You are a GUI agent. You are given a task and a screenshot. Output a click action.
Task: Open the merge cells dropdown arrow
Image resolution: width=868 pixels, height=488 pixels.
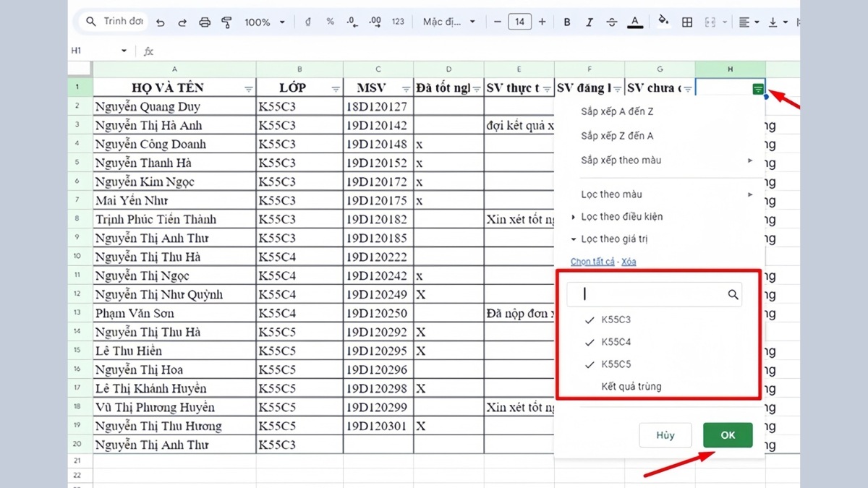(x=725, y=22)
